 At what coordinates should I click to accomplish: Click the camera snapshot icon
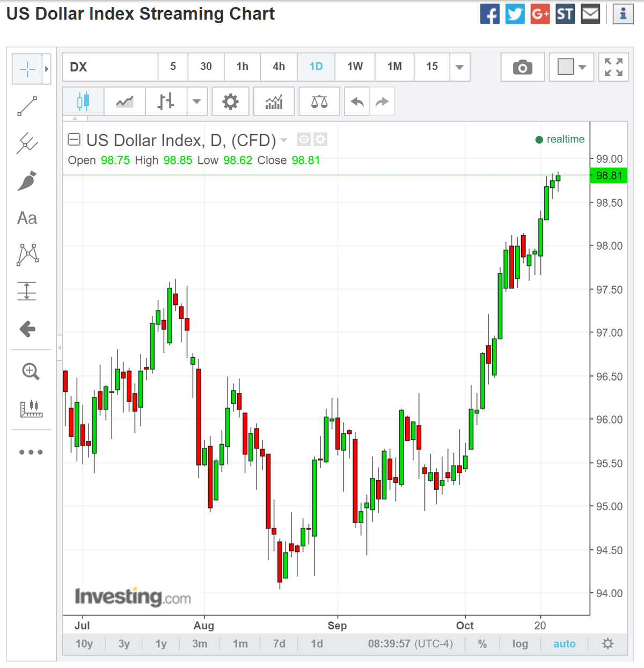(522, 67)
